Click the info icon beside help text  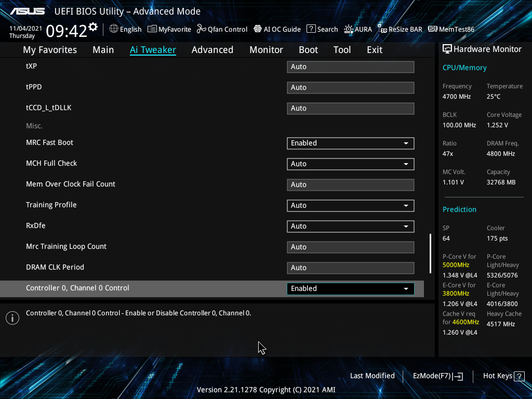tap(12, 318)
